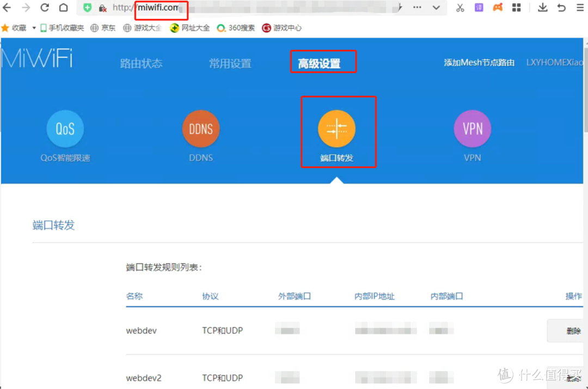Screen dimensions: 588x389
Task: Open the downloads arrow icon
Action: pos(542,8)
